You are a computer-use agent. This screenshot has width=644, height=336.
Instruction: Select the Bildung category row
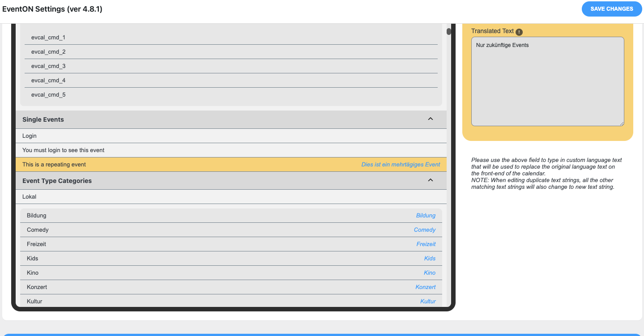tap(231, 216)
